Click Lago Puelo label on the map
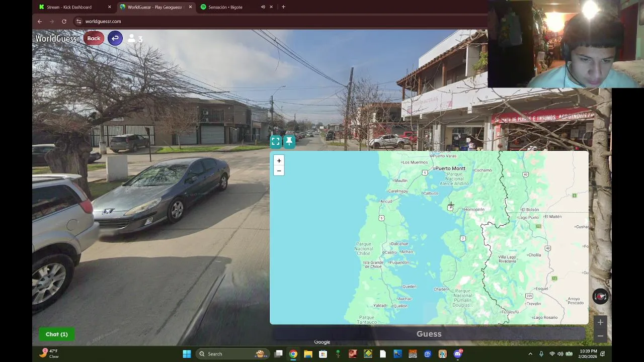The width and height of the screenshot is (644, 362). pyautogui.click(x=528, y=217)
